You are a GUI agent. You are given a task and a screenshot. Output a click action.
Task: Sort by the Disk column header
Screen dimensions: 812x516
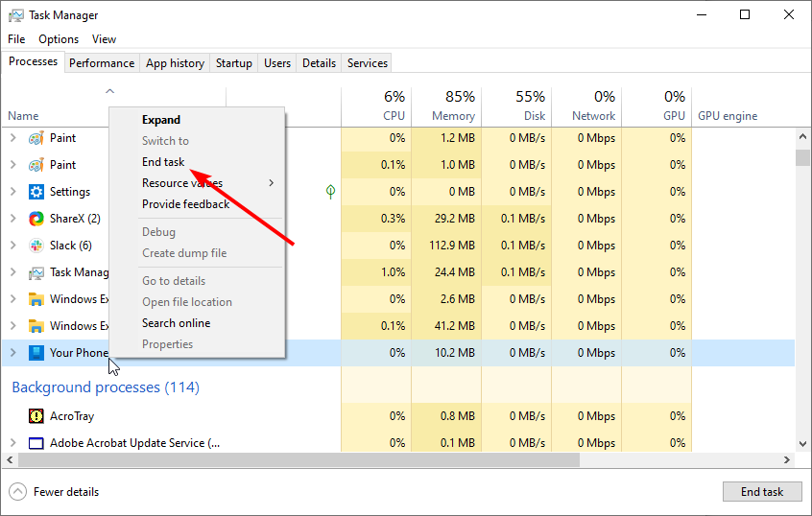516,106
